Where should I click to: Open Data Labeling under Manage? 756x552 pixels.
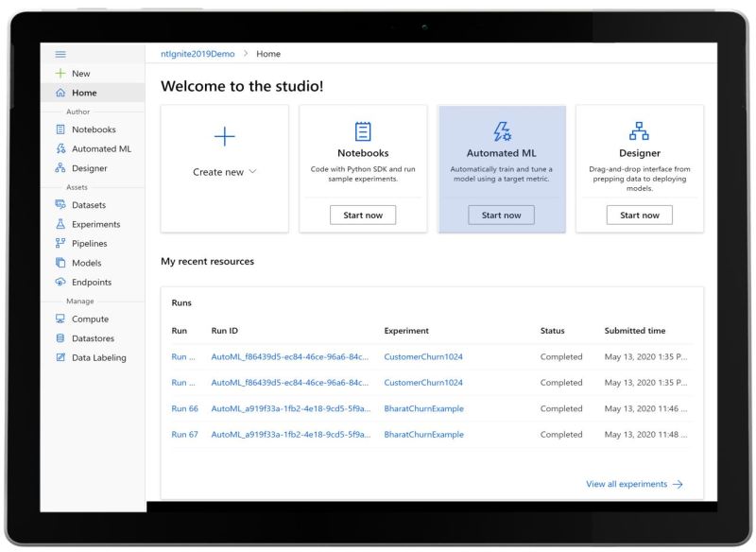point(93,357)
